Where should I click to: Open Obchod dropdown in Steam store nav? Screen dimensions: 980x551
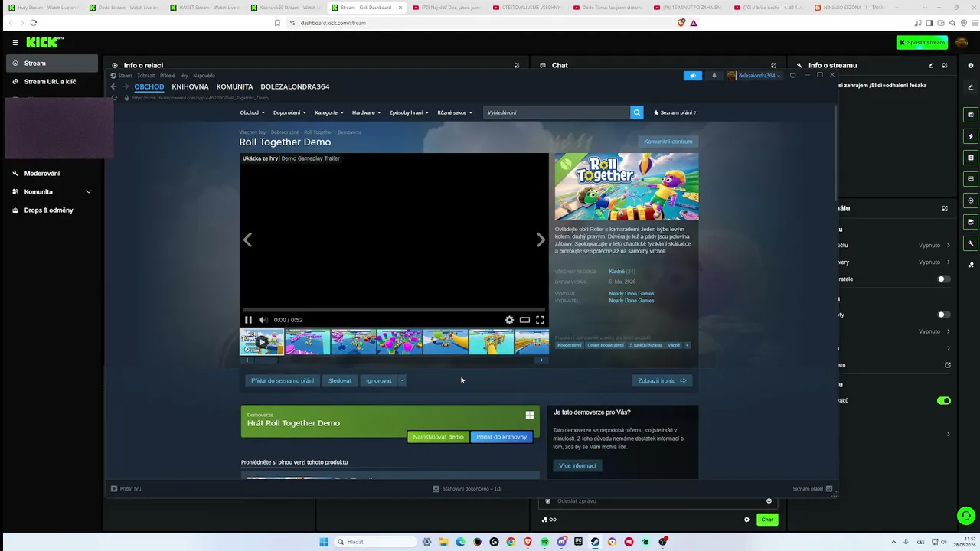(252, 112)
